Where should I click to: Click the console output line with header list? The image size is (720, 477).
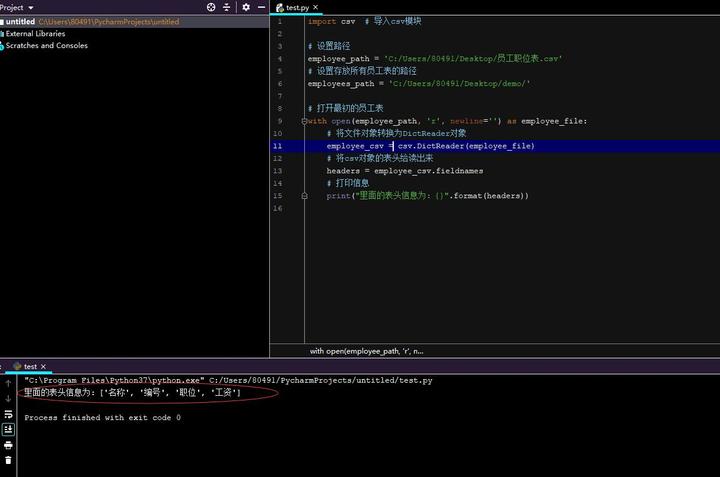[x=132, y=393]
